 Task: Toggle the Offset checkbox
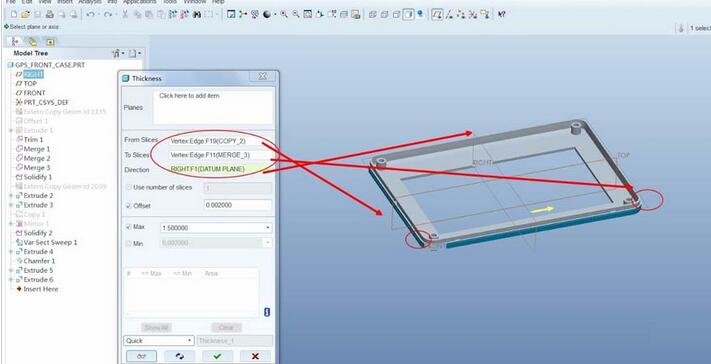click(128, 206)
